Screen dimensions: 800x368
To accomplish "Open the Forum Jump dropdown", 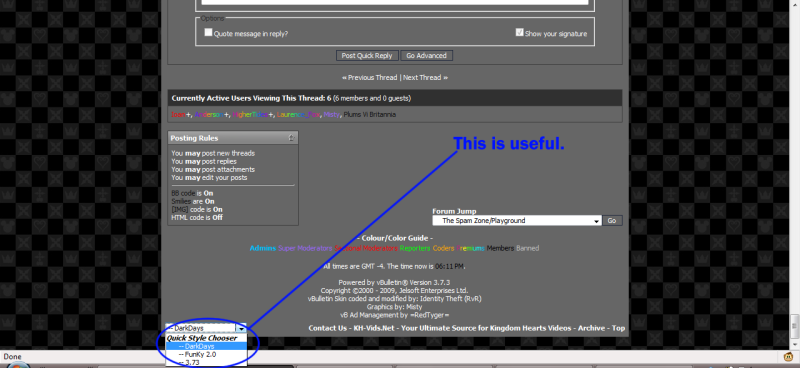I will [517, 220].
